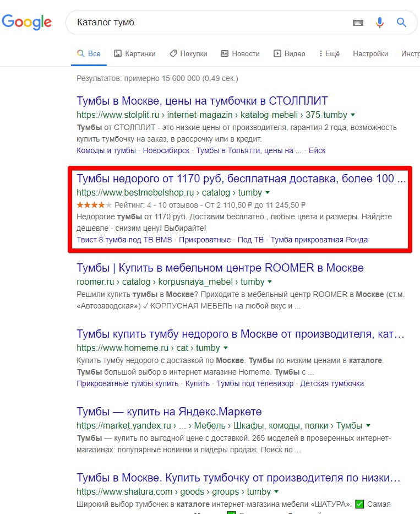Click the blue search magnifier icon
Image resolution: width=420 pixels, height=514 pixels.
click(x=402, y=23)
